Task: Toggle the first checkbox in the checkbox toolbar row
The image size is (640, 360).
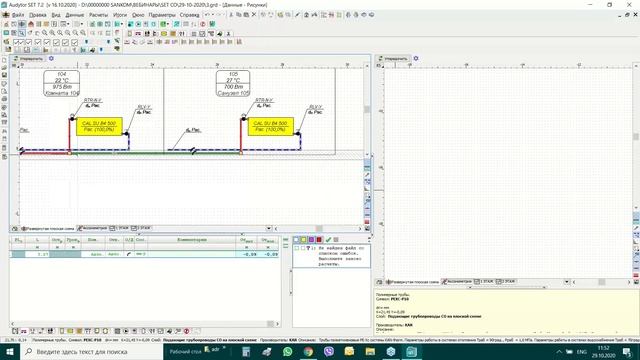Action: pos(17,42)
